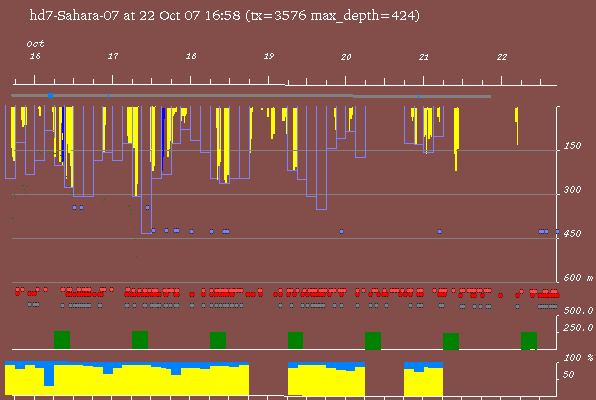Select date label 22 on time axis
596x400 pixels.
(x=502, y=57)
